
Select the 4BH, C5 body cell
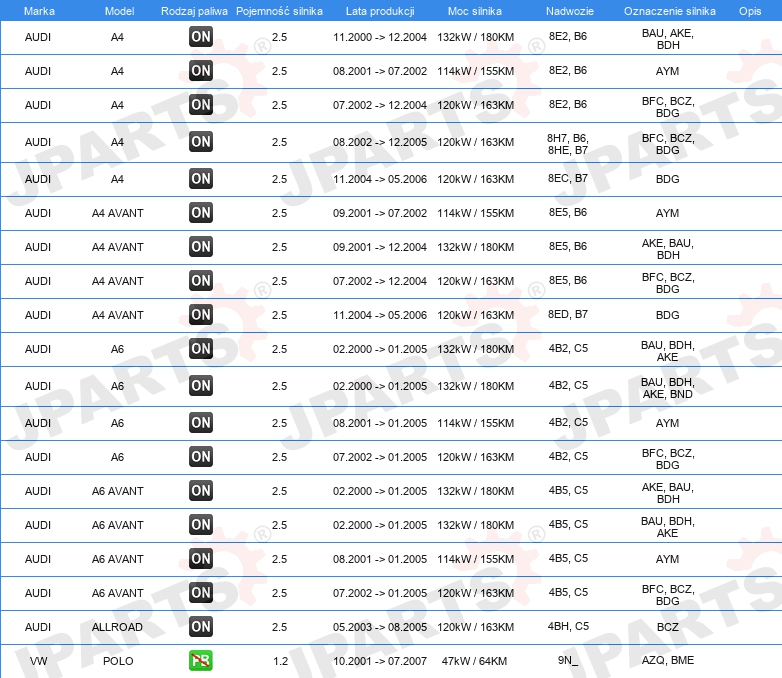point(569,626)
